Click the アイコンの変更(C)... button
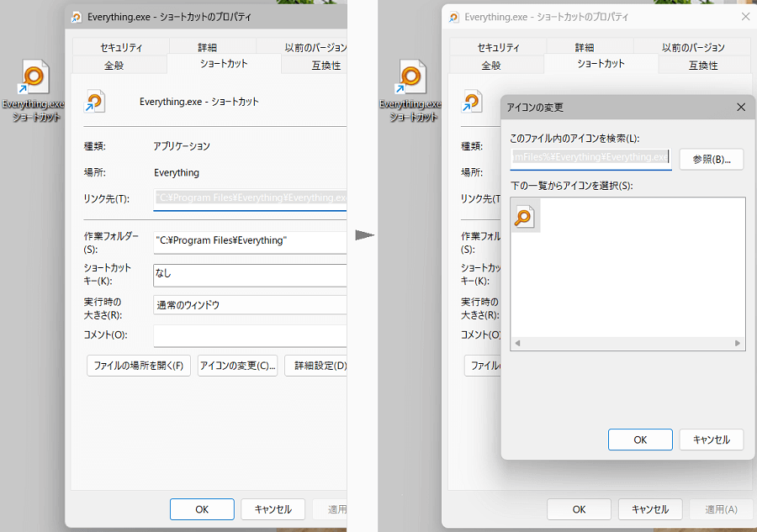 (237, 366)
